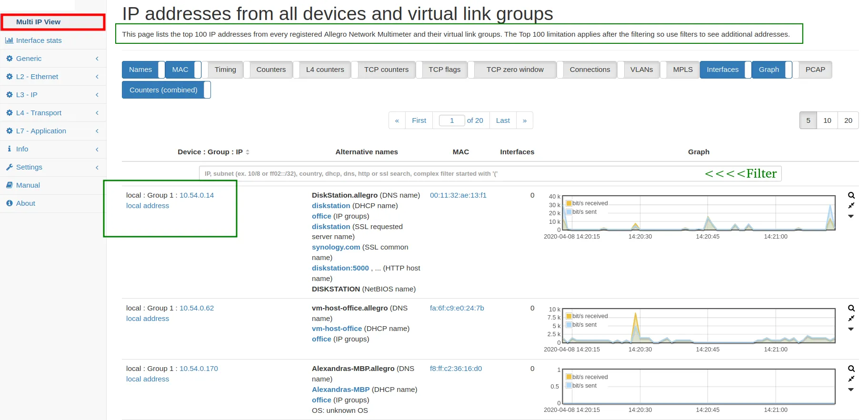The height and width of the screenshot is (420, 868).
Task: Open the caret dropdown beside the 10.54.0.14 graph
Action: coord(851,216)
